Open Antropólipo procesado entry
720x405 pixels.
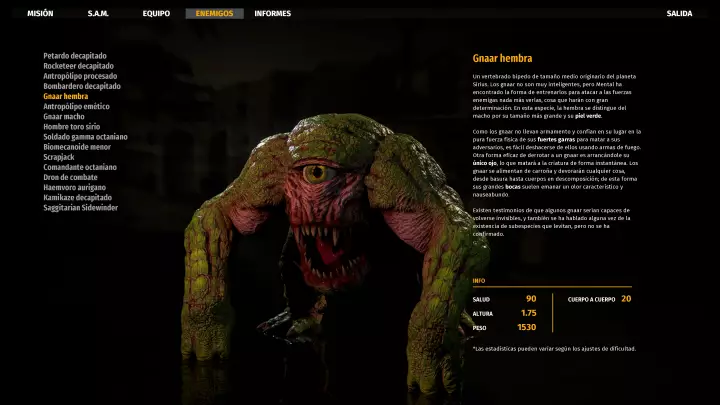[x=80, y=76]
